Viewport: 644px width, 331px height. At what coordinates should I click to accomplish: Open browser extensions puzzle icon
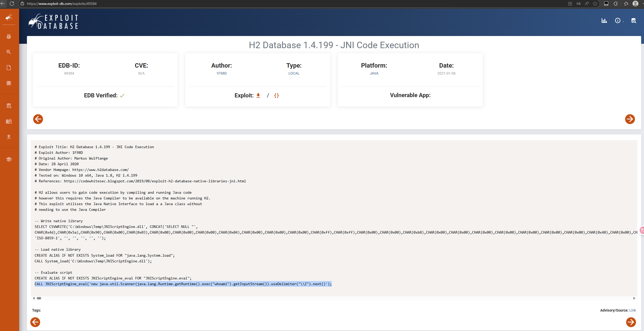(x=616, y=4)
